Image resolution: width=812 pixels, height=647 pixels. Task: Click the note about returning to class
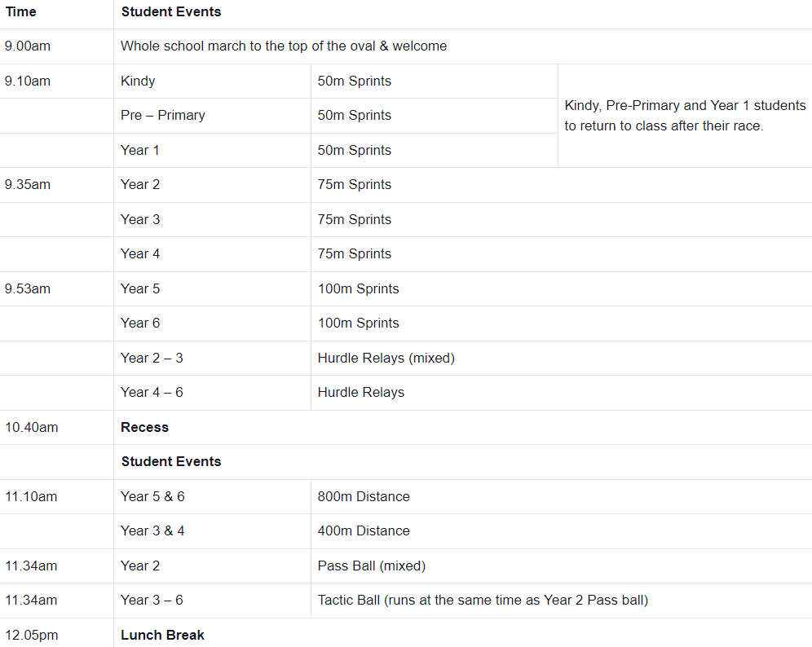tap(684, 116)
